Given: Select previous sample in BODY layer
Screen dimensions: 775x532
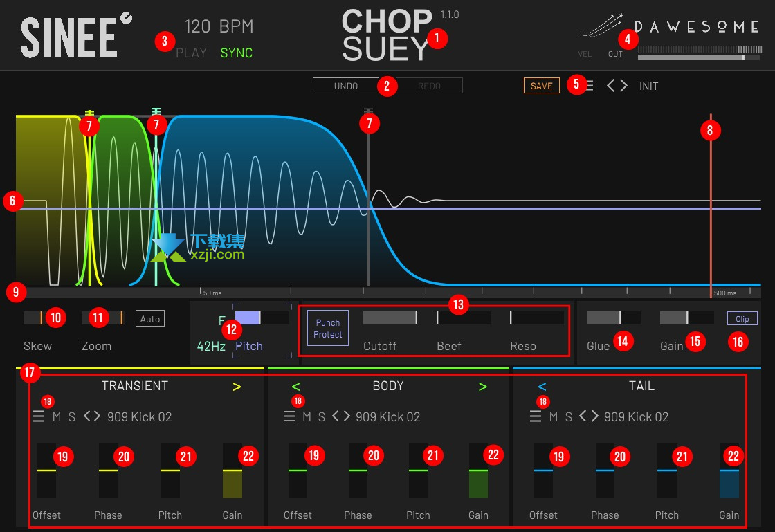Looking at the screenshot, I should pos(336,416).
